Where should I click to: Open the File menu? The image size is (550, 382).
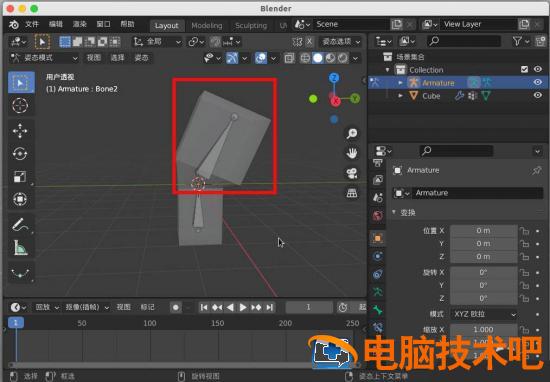[x=32, y=24]
